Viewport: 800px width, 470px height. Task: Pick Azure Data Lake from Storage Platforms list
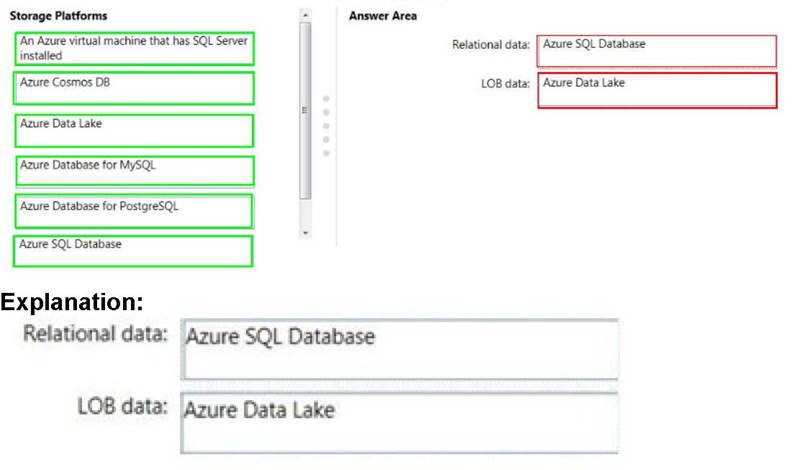click(135, 130)
